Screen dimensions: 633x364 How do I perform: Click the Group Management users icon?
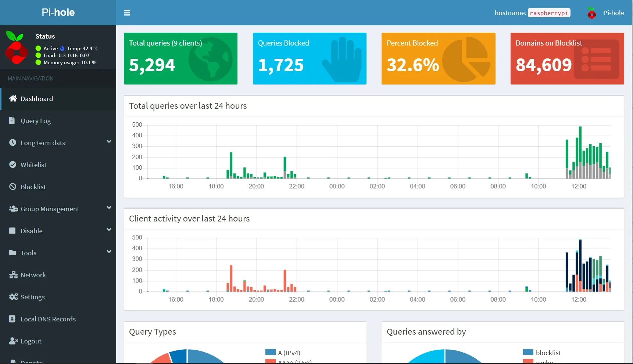13,209
